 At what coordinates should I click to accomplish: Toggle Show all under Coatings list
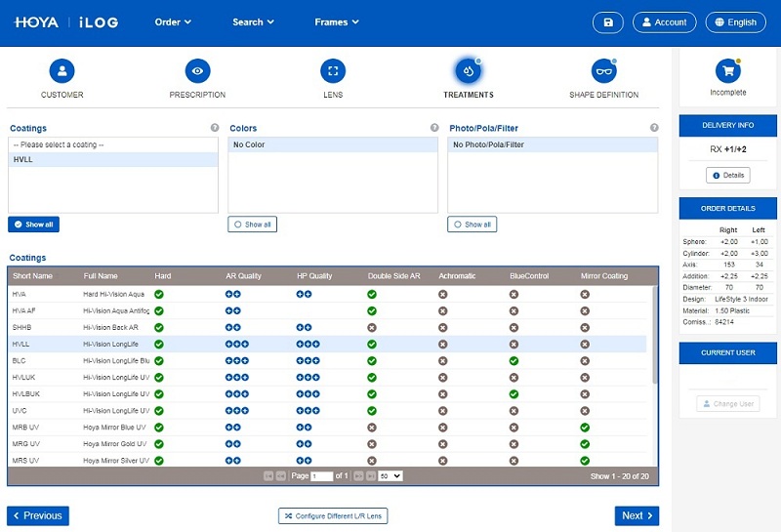coord(33,225)
